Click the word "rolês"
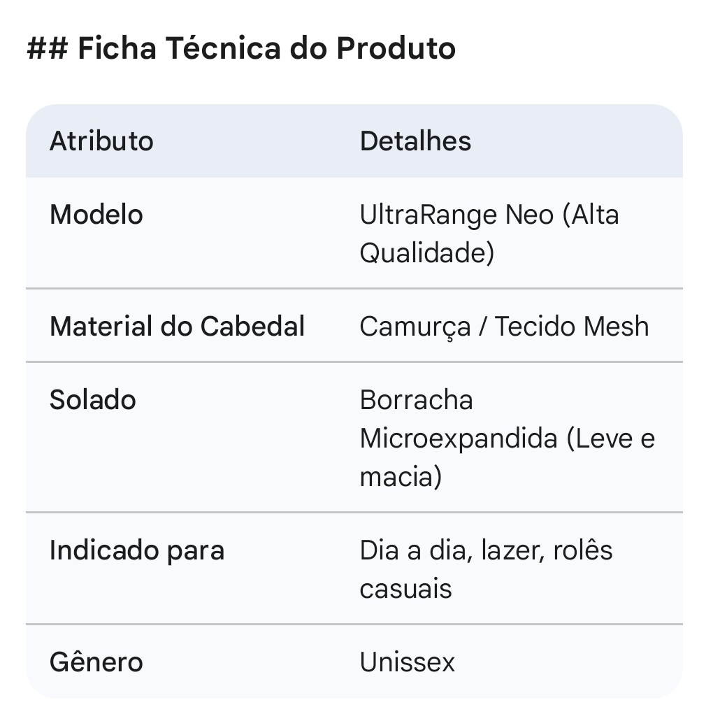The image size is (713, 728). point(582,550)
